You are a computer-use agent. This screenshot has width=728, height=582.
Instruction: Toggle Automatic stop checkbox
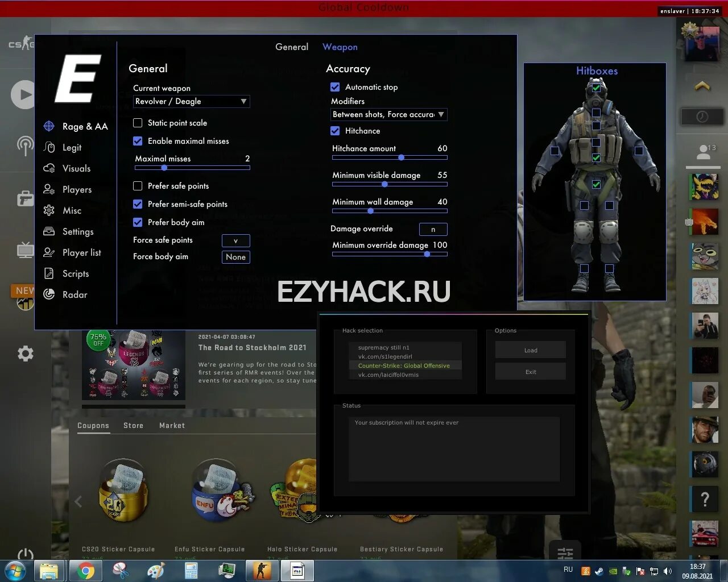(x=335, y=87)
